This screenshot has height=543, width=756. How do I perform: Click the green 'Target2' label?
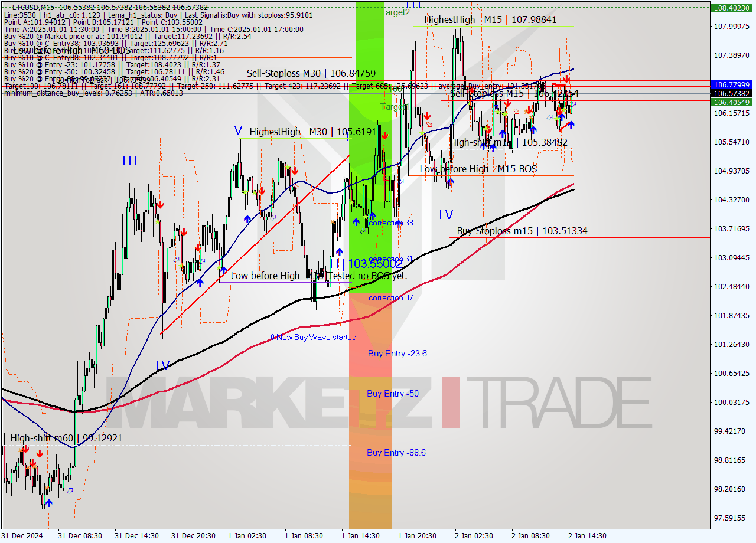pyautogui.click(x=395, y=12)
